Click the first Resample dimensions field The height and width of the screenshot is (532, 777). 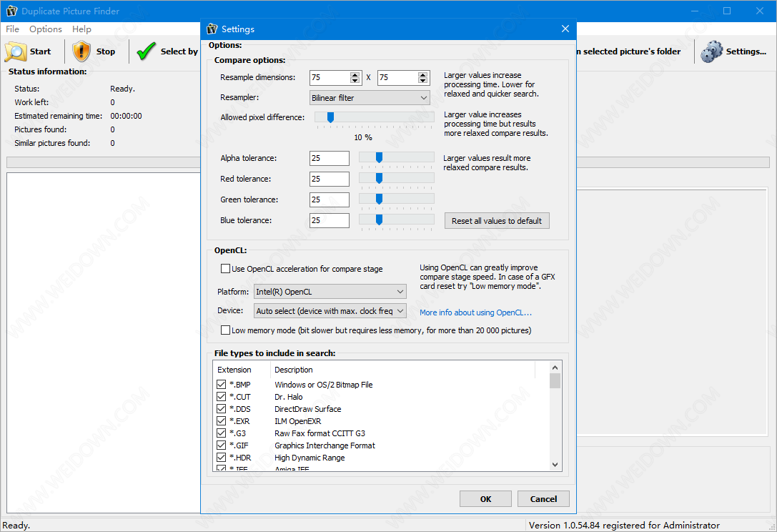[x=330, y=78]
